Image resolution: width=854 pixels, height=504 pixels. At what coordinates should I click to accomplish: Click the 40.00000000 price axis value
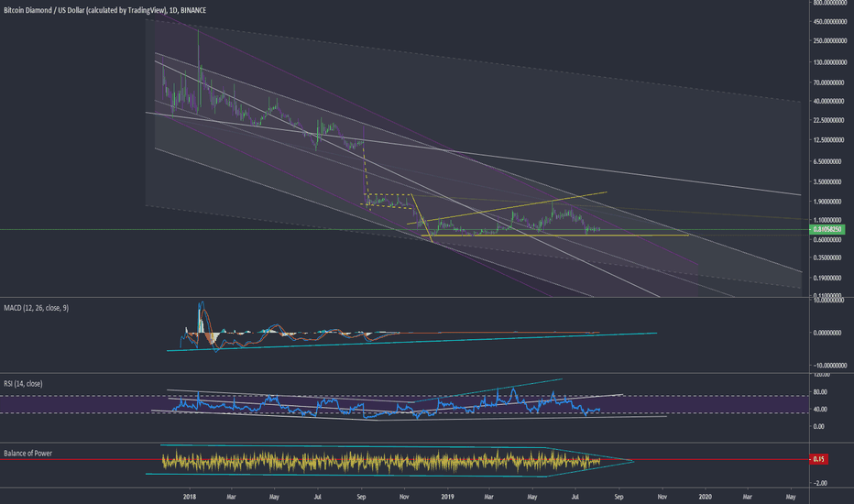coord(830,102)
